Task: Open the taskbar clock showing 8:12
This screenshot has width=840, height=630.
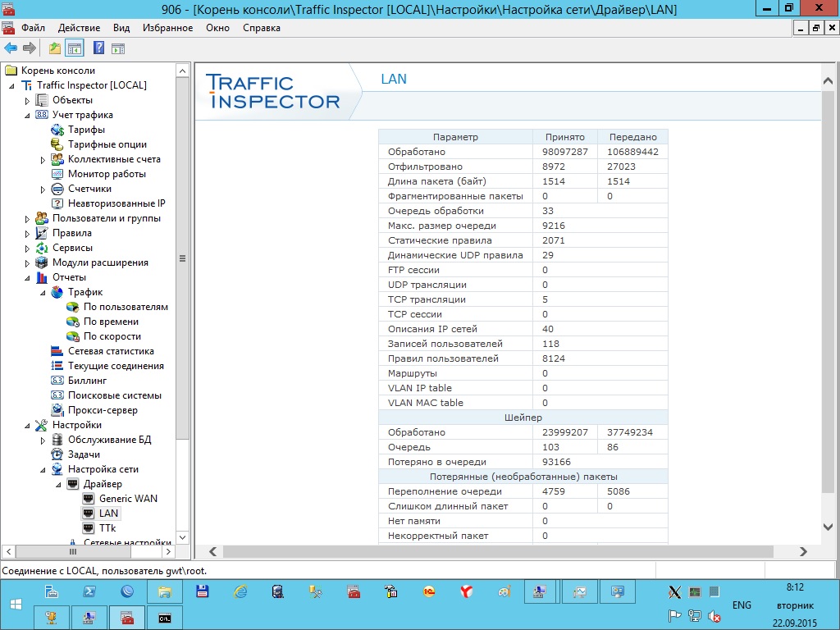Action: (x=795, y=587)
